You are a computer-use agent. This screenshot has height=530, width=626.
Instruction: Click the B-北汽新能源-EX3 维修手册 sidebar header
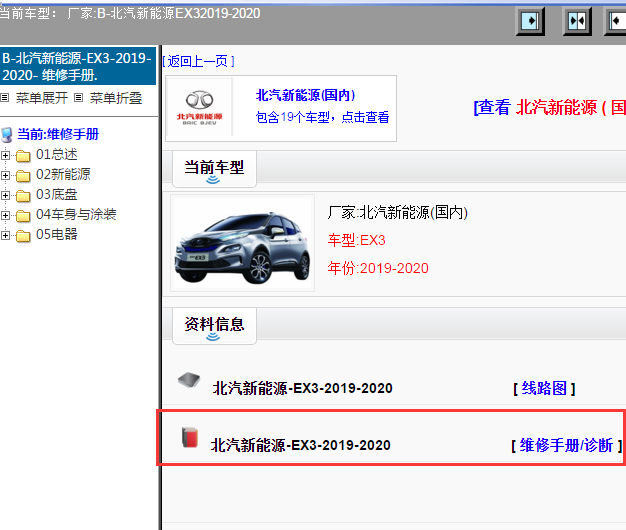78,66
